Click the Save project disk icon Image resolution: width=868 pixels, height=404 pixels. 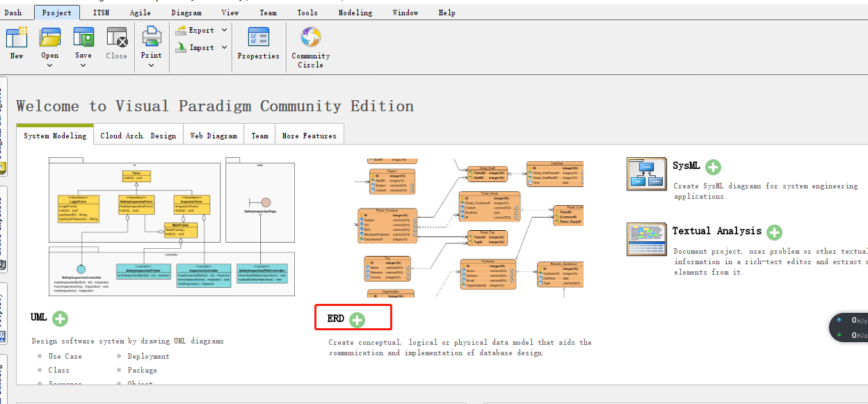(83, 38)
